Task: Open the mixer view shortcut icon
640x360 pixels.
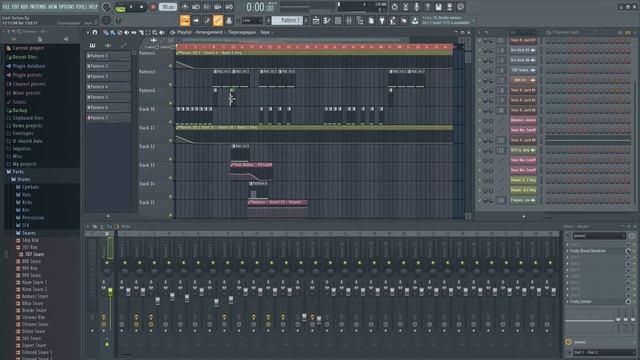Action: 349,20
